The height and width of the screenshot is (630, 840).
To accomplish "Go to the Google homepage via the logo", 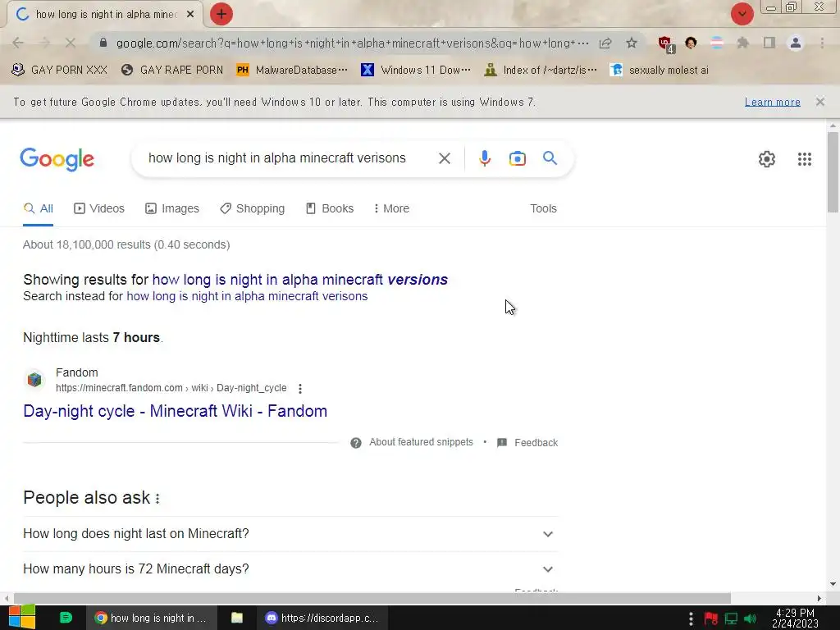I will 57,159.
